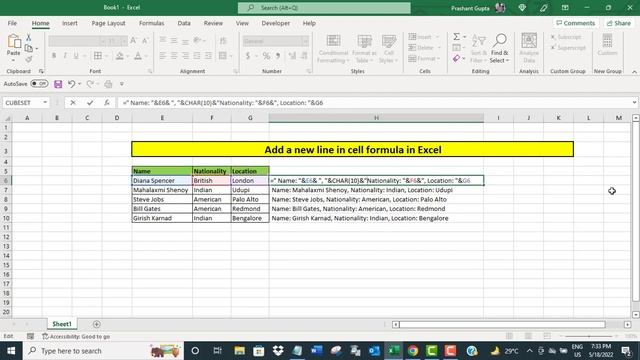640x360 pixels.
Task: Collapse the ribbon with caret arrow
Action: tap(634, 72)
